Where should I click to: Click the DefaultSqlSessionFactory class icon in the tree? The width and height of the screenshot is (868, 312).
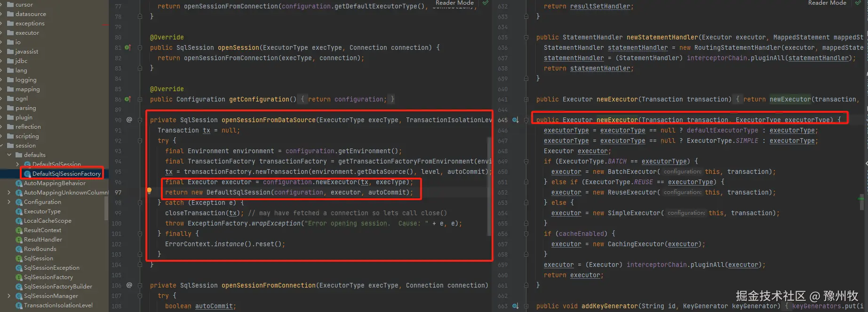[x=27, y=174]
